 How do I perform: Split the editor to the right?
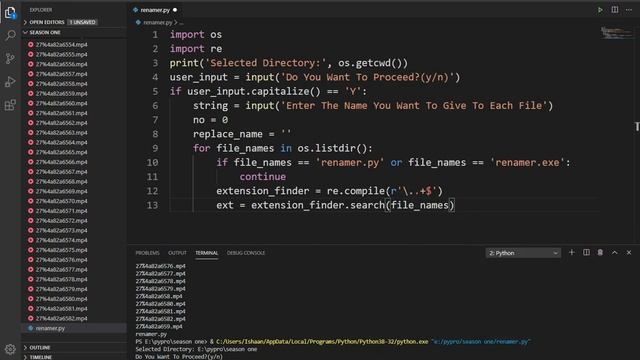(615, 10)
